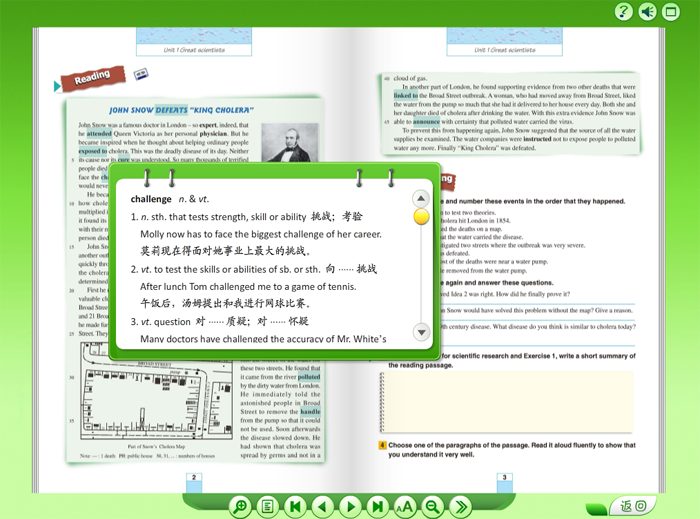
Task: Expand the toolbar with the double-chevron button
Action: tap(460, 507)
